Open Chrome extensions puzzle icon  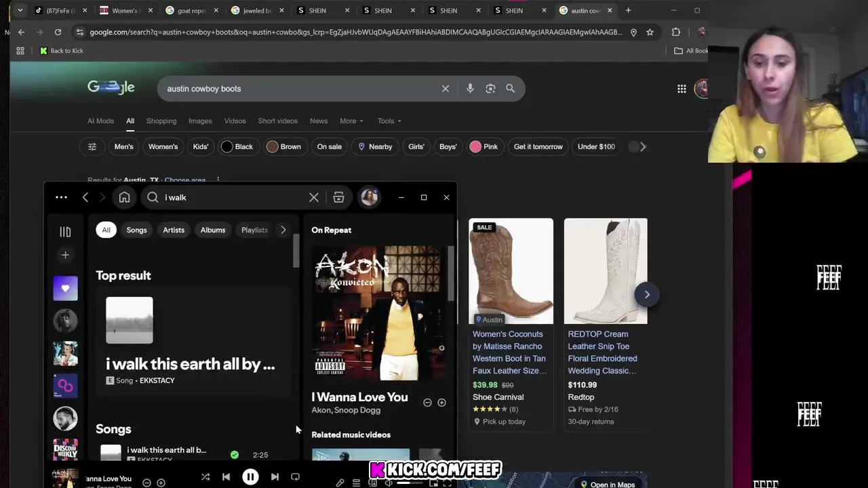676,32
